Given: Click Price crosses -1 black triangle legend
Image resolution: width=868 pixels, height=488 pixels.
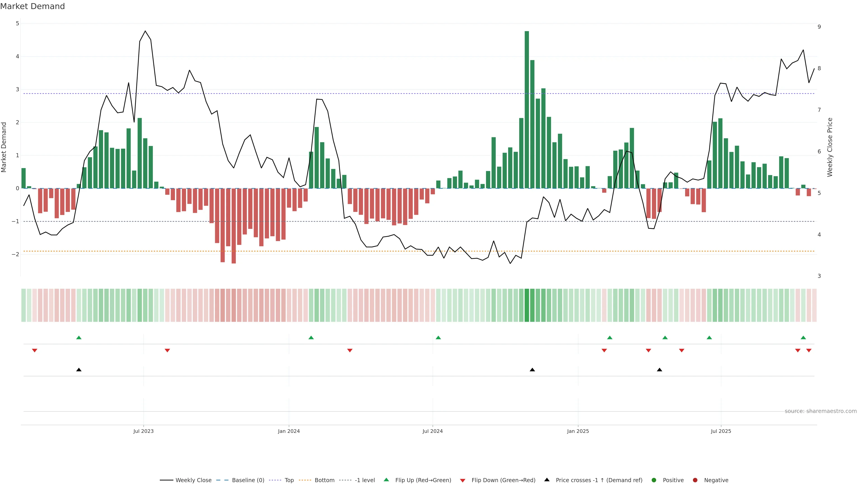Looking at the screenshot, I should coord(547,480).
